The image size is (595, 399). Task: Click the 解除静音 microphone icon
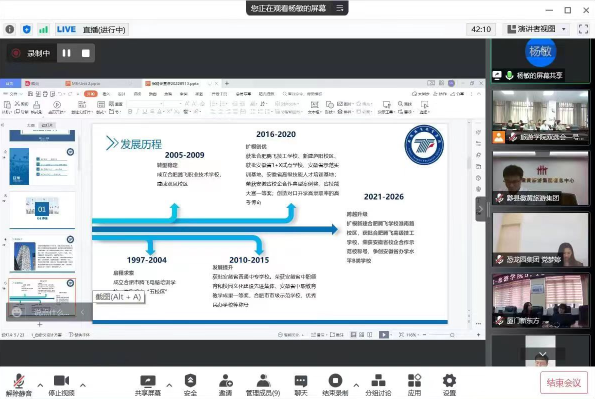19,381
